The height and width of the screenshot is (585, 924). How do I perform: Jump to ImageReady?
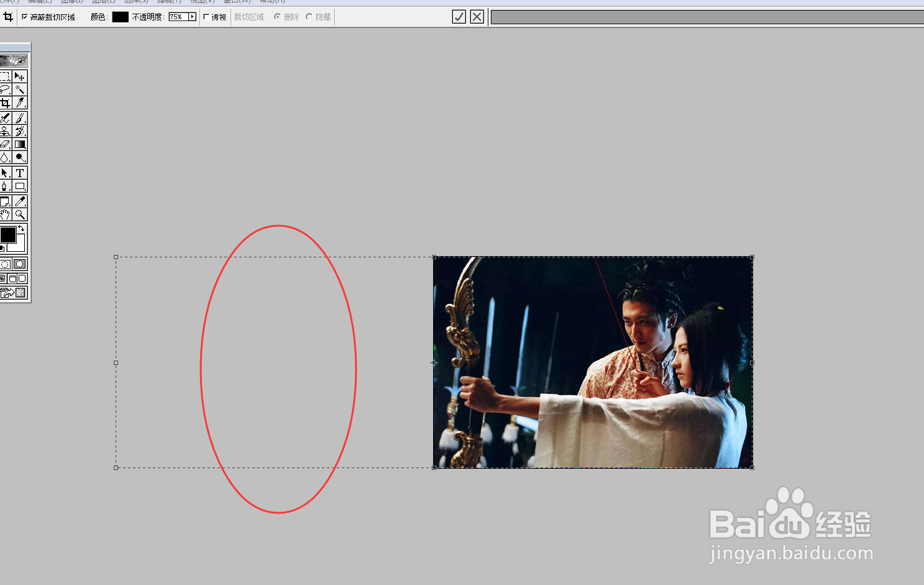pyautogui.click(x=12, y=292)
